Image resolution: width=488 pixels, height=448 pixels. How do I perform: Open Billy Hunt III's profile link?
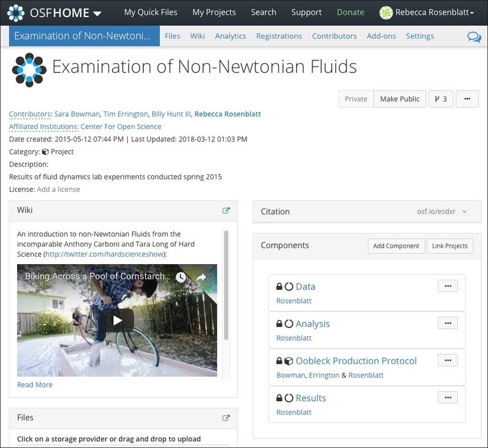click(x=171, y=114)
